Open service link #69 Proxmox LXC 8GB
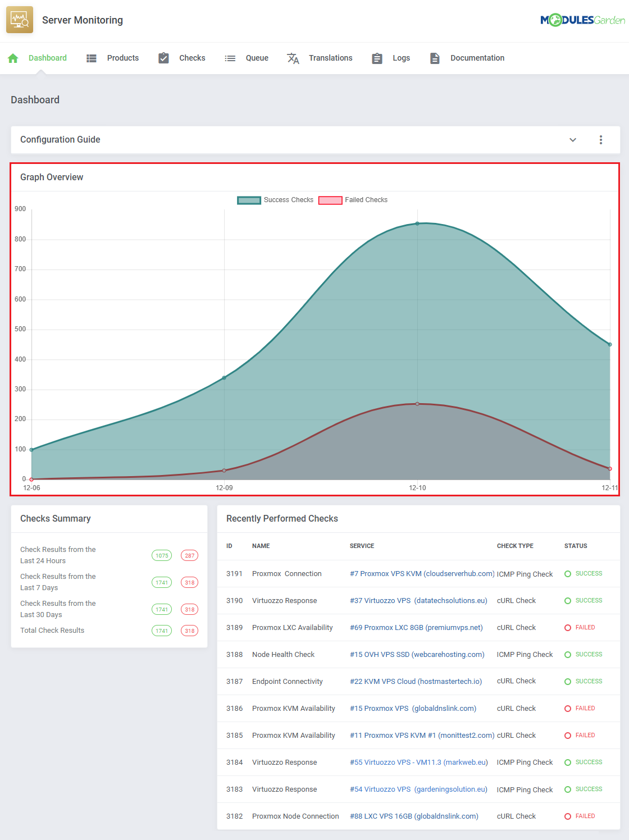Image resolution: width=629 pixels, height=840 pixels. (x=416, y=628)
